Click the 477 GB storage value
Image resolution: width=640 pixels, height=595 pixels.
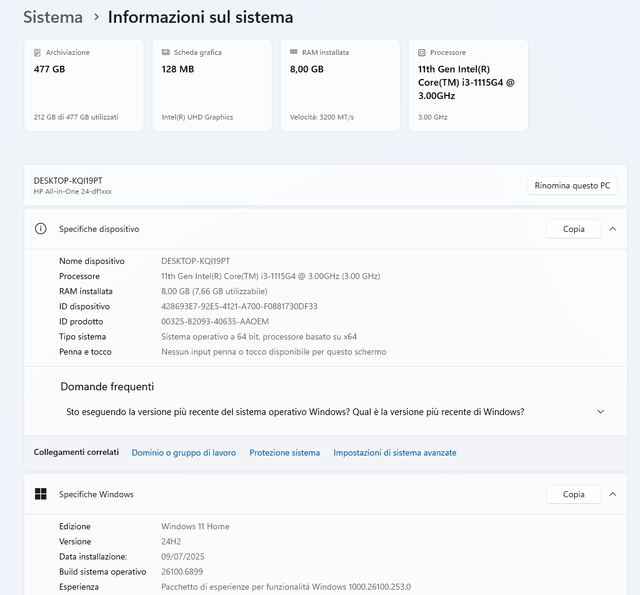click(x=49, y=69)
